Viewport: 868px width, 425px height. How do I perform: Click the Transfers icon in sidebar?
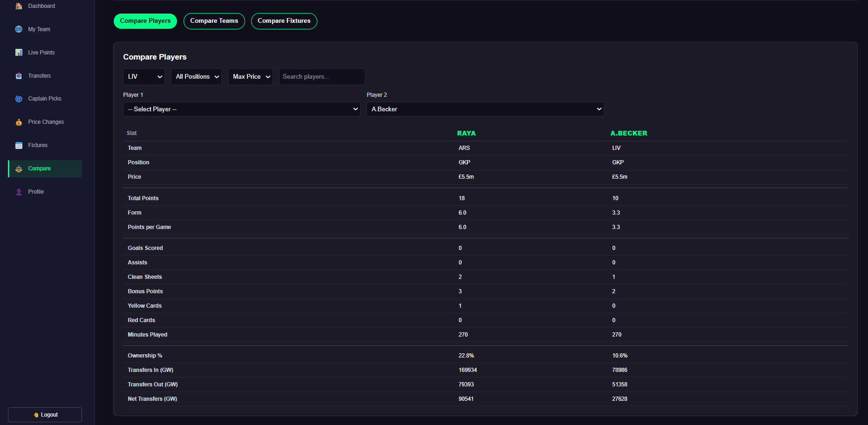tap(19, 76)
